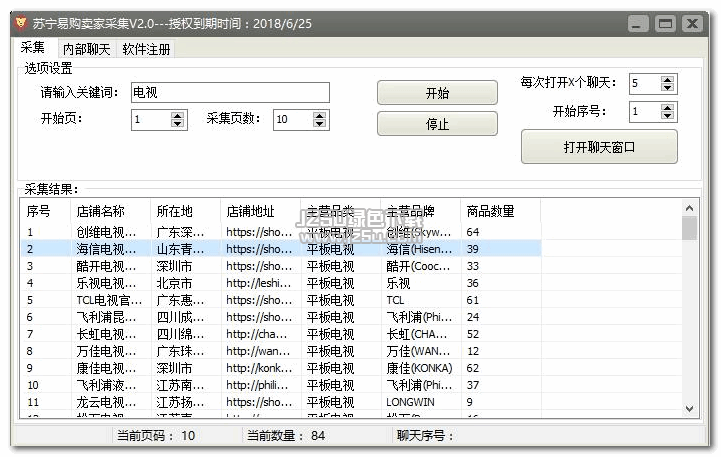
Task: Click the 打开聊天窗口 button
Action: coord(599,147)
